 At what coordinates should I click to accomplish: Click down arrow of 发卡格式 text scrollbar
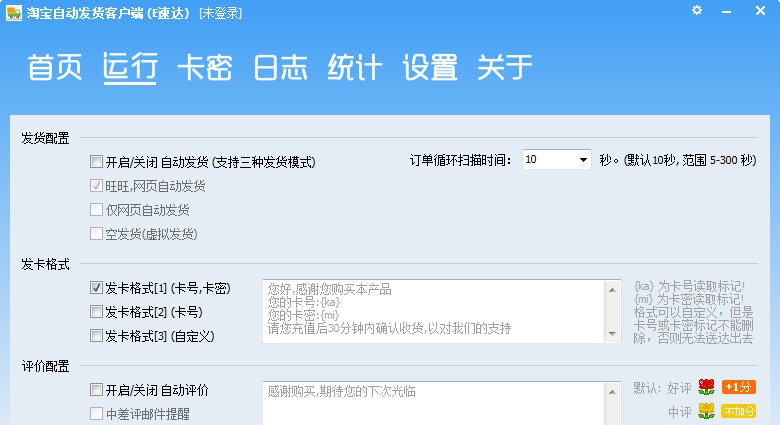coord(612,333)
